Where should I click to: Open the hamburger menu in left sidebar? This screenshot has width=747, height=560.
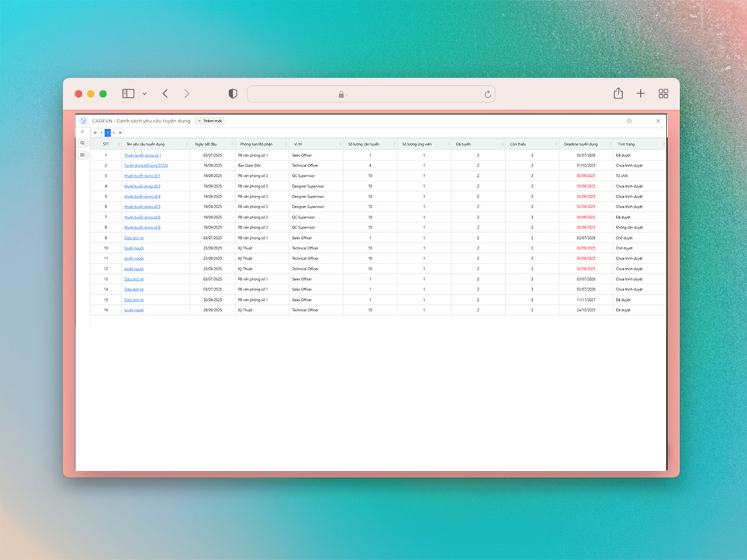click(x=82, y=132)
